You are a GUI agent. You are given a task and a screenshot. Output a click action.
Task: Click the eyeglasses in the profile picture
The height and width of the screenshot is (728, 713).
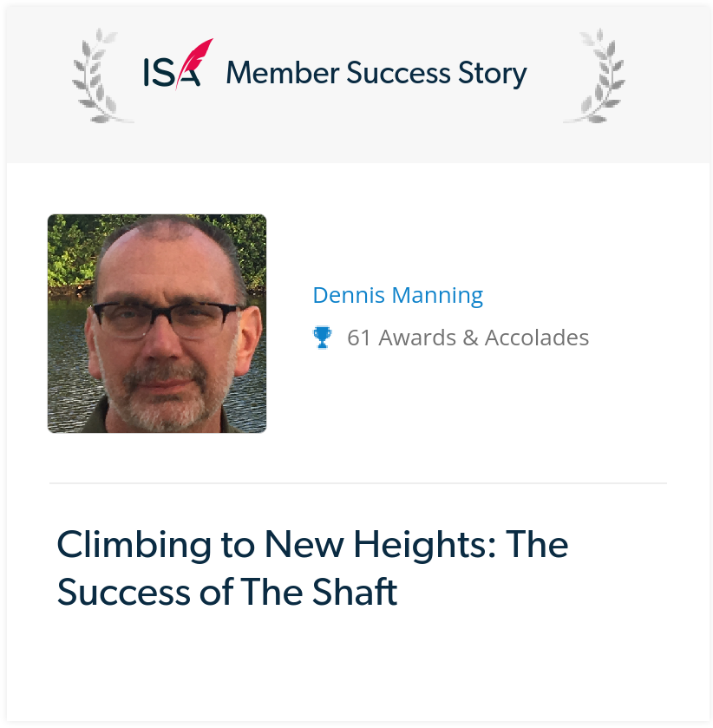(164, 320)
